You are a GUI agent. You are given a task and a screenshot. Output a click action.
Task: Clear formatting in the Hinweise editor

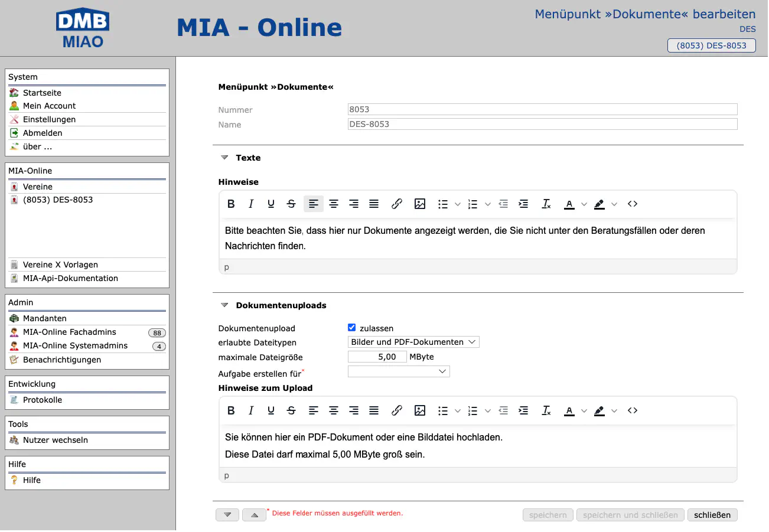tap(546, 204)
